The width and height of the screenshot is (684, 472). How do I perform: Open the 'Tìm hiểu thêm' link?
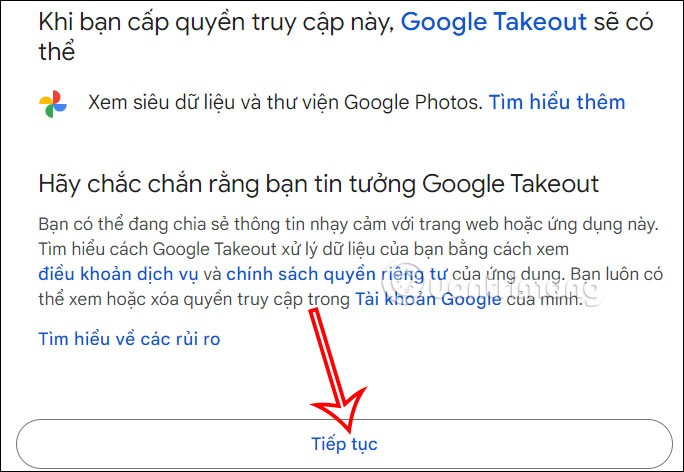(557, 102)
